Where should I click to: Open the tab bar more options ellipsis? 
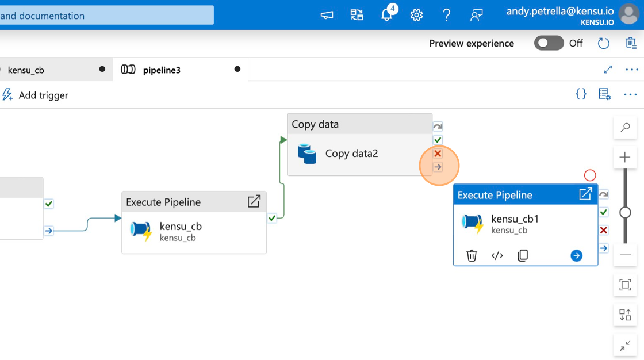[x=632, y=70]
